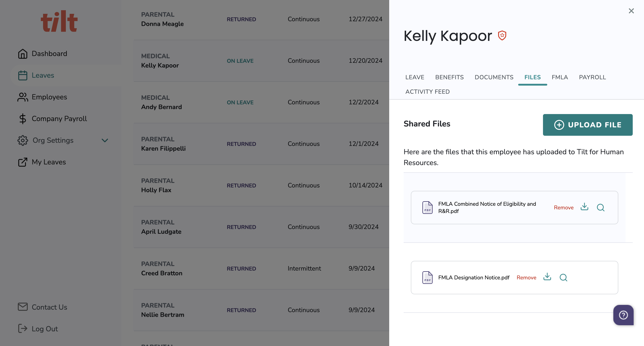
Task: Close the Kelly Kapoor side panel
Action: tap(631, 11)
